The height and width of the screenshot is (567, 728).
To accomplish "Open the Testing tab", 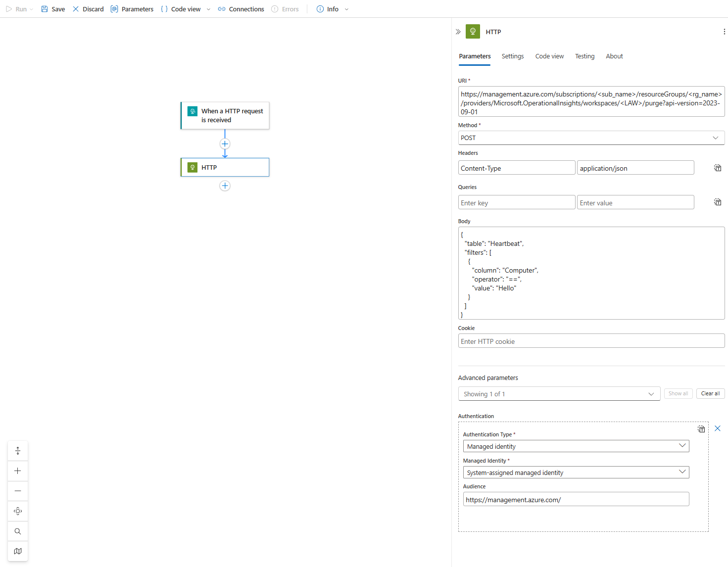I will pyautogui.click(x=584, y=56).
